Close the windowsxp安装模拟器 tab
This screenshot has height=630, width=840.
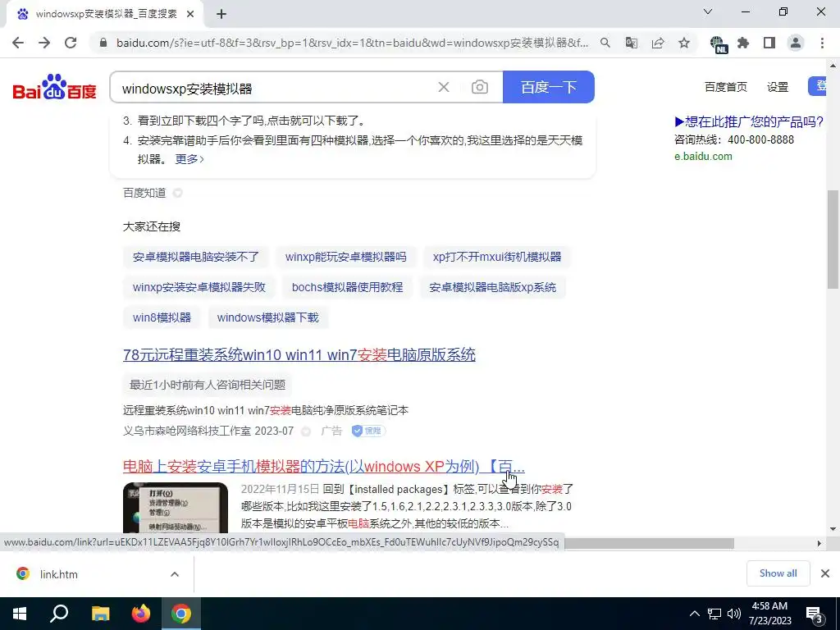pyautogui.click(x=190, y=15)
